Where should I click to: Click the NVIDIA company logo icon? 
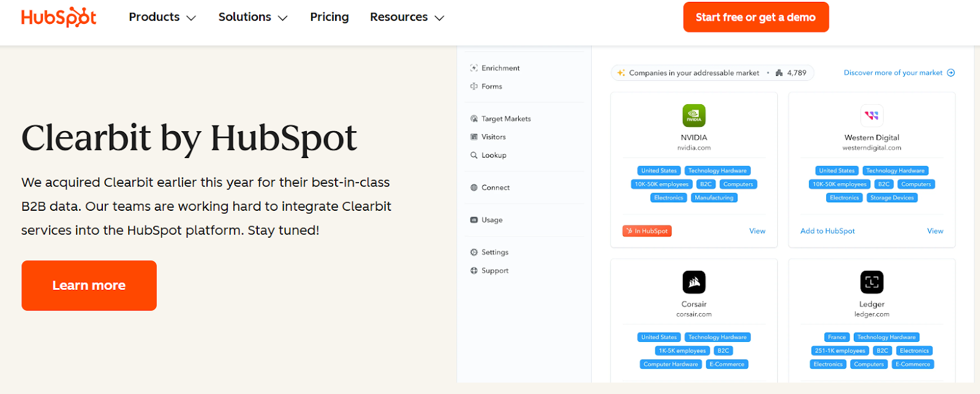(x=694, y=116)
